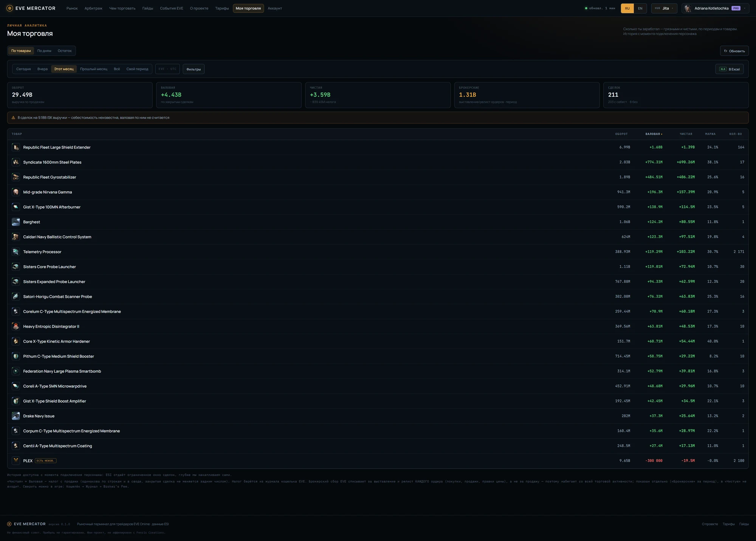Click Gist X-Type Shield Boost Amplifier icon
The width and height of the screenshot is (756, 541).
(15, 401)
